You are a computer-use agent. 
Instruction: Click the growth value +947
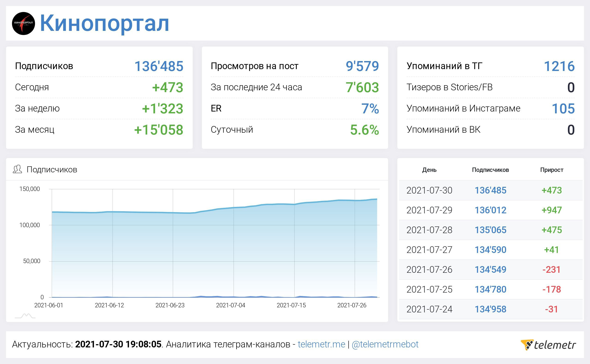click(552, 210)
